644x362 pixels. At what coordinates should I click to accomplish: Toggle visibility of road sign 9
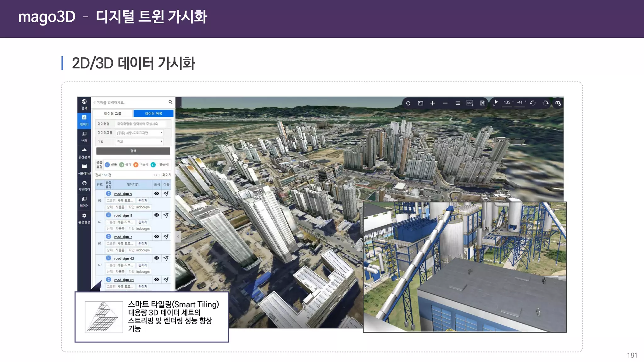coord(157,194)
